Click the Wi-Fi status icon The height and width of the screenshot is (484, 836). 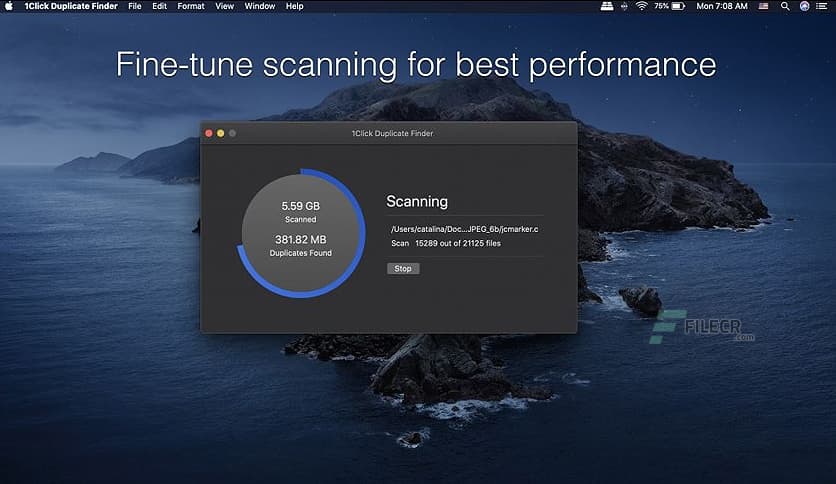642,6
